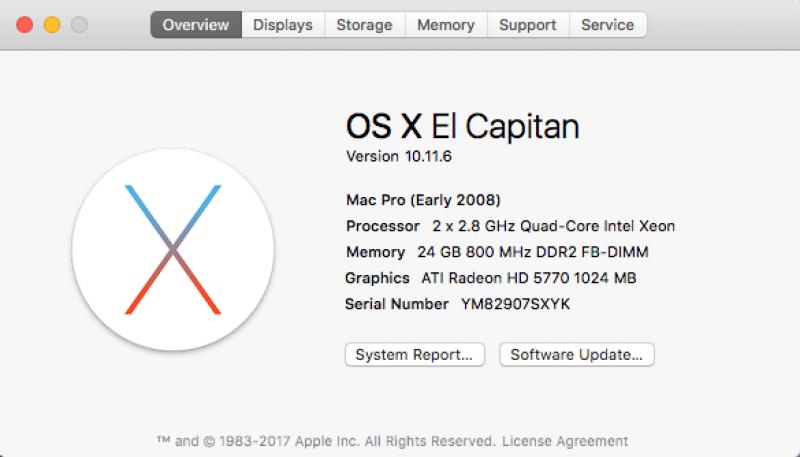800x457 pixels.
Task: Open the Storage tab
Action: click(364, 24)
